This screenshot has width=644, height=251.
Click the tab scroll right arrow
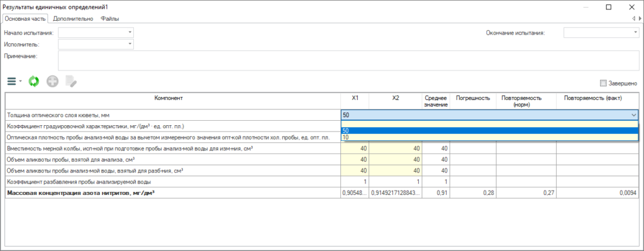[x=640, y=18]
